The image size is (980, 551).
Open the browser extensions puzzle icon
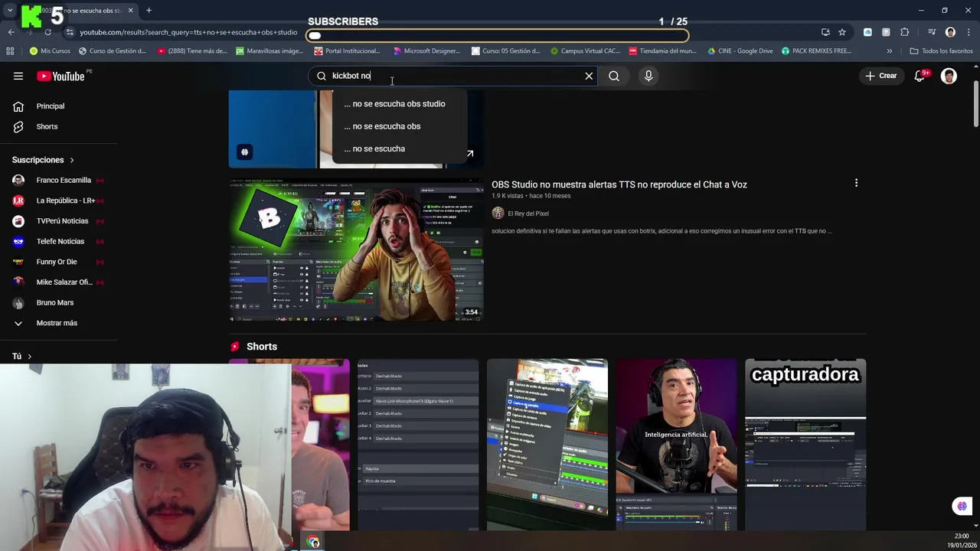point(905,32)
